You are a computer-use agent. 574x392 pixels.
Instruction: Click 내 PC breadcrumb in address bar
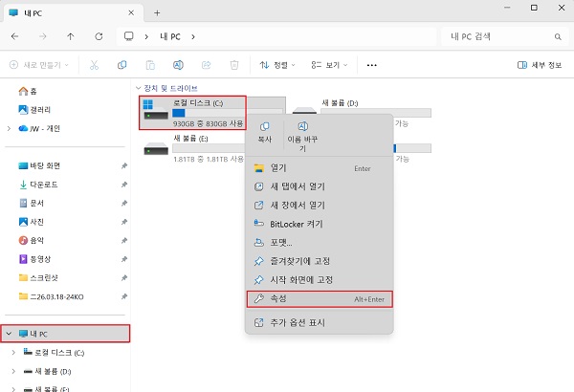pyautogui.click(x=170, y=36)
